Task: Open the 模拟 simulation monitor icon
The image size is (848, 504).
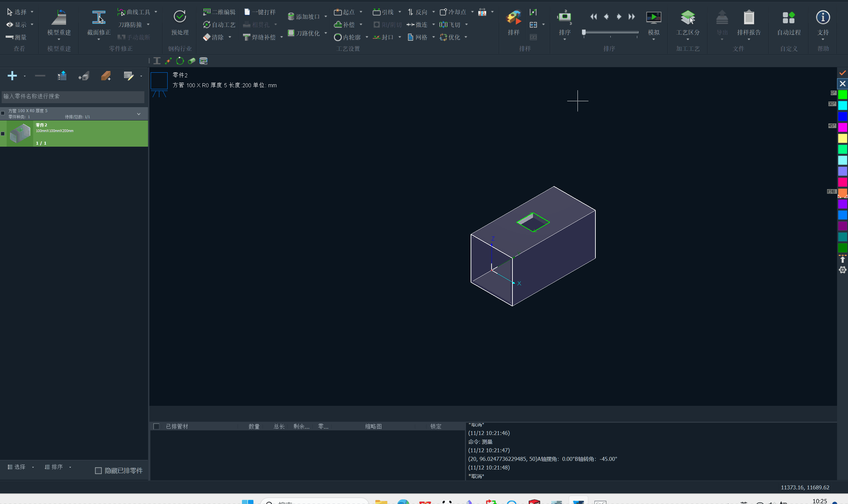Action: point(653,18)
